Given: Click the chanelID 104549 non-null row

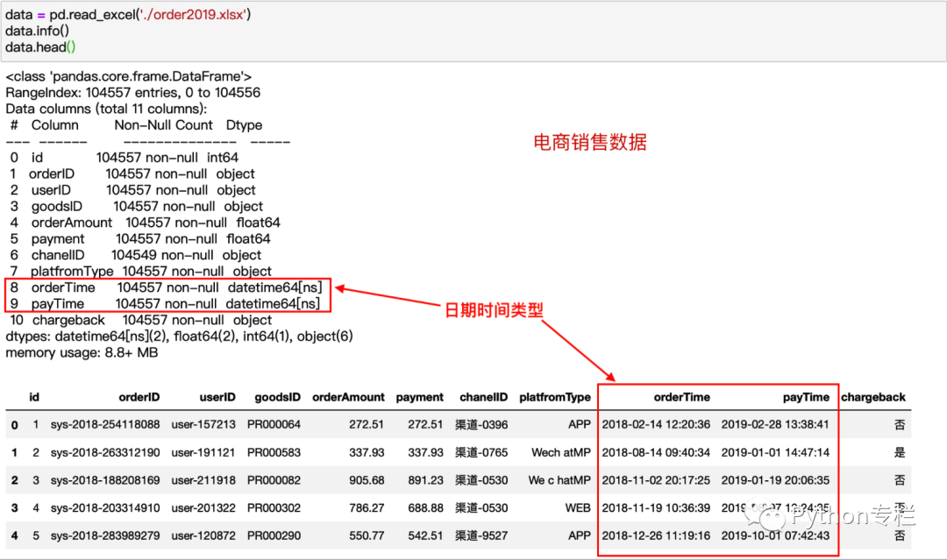Looking at the screenshot, I should point(136,255).
